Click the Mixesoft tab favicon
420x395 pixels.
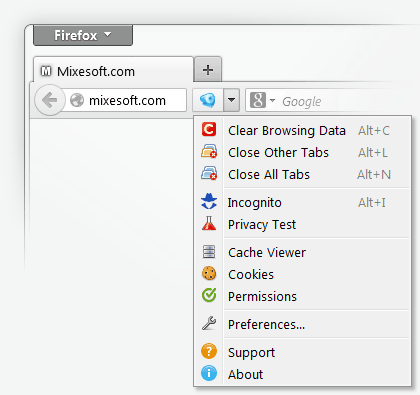[46, 71]
